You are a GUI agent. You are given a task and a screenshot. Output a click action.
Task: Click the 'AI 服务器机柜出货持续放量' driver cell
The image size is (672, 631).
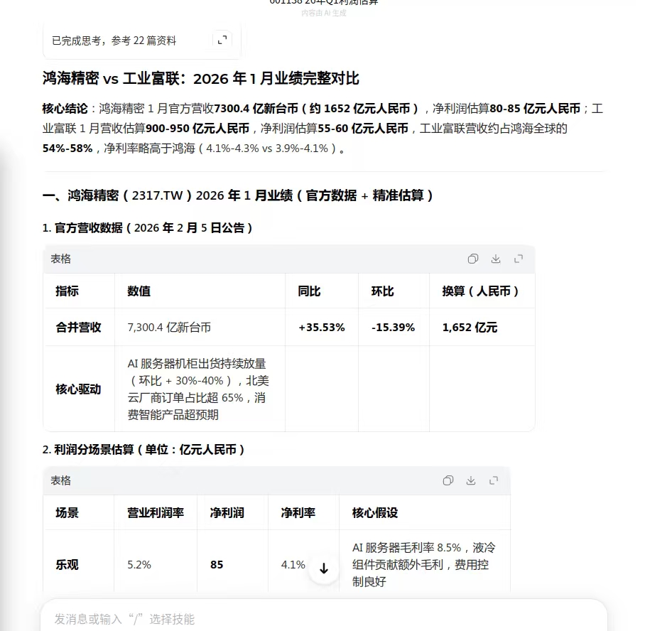tap(198, 389)
